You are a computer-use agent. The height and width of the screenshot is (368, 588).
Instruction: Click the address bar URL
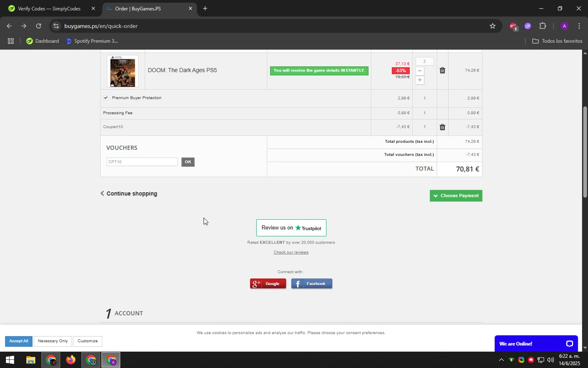tap(101, 26)
